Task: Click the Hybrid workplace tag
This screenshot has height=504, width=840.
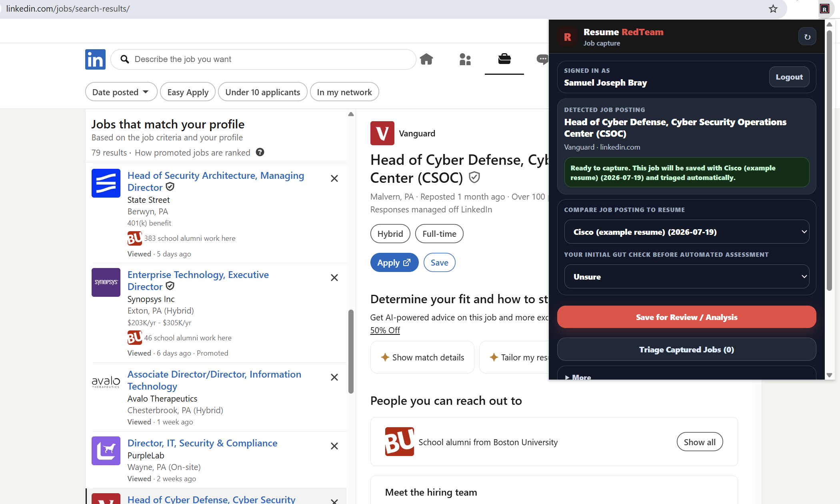Action: 390,234
